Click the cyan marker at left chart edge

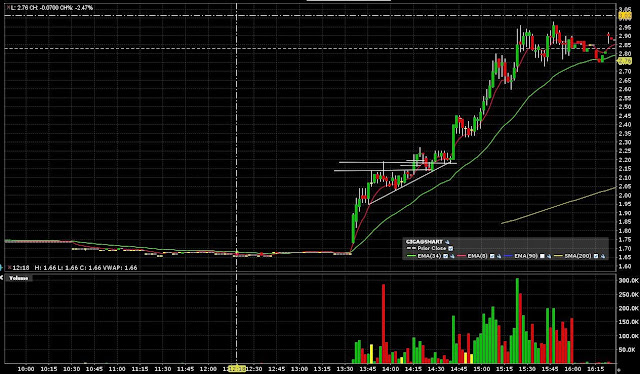(1, 268)
